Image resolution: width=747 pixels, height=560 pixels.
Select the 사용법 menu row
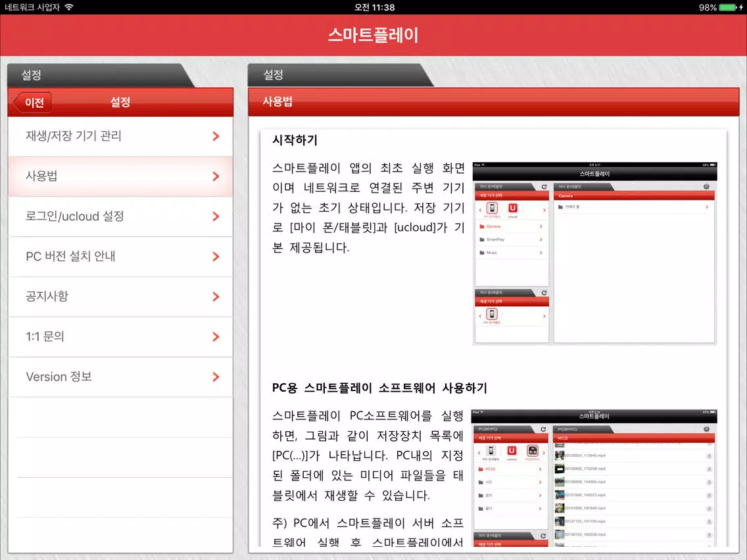[120, 176]
